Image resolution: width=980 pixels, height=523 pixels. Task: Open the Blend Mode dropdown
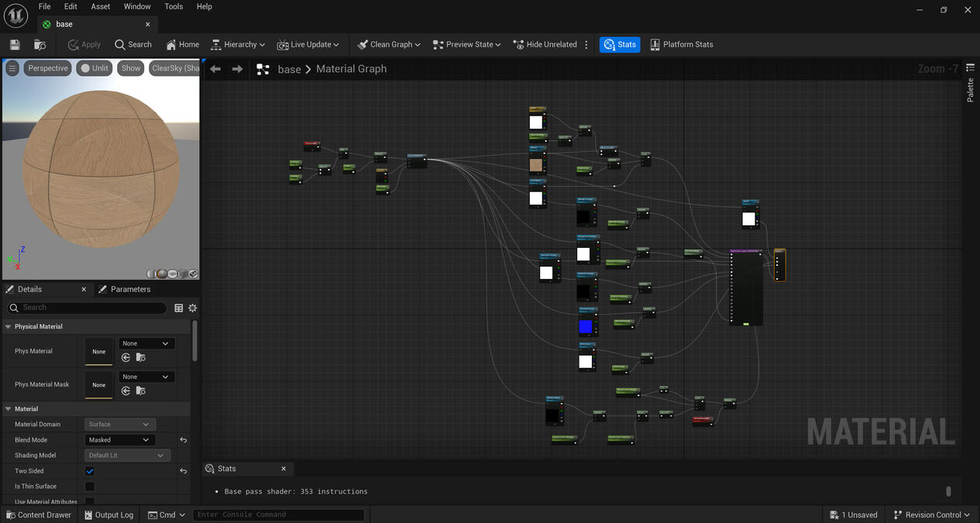(x=119, y=439)
